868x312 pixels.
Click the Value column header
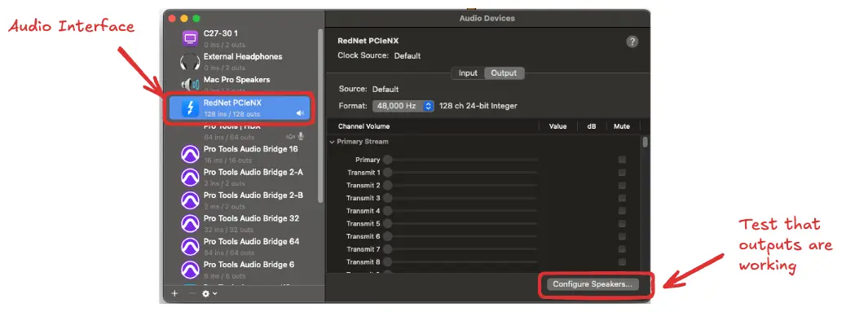point(557,126)
